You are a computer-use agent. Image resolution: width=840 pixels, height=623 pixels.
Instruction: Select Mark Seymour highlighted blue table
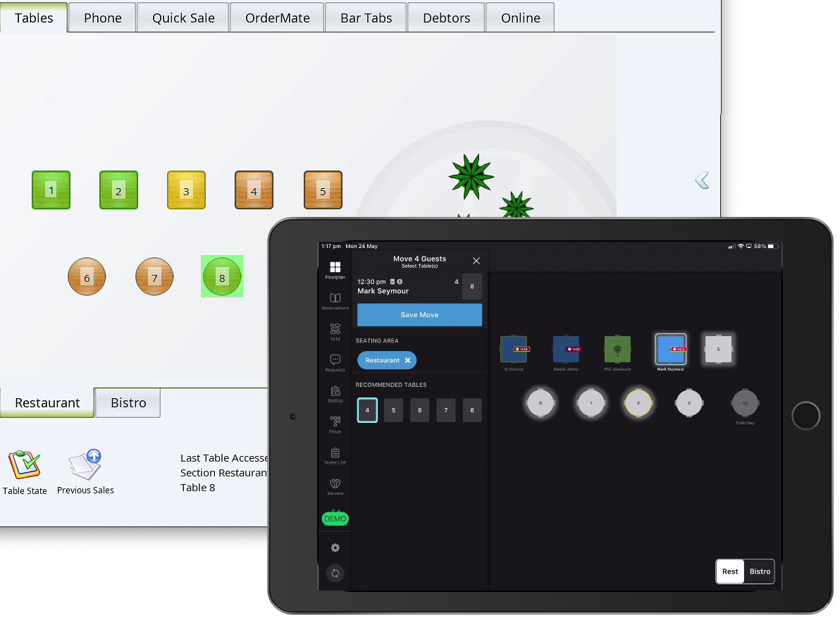(671, 350)
